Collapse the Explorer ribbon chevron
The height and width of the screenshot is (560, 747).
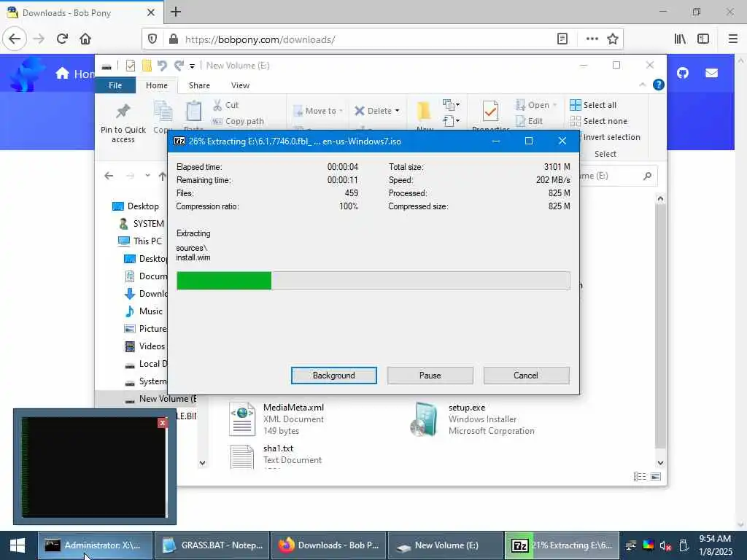[642, 85]
